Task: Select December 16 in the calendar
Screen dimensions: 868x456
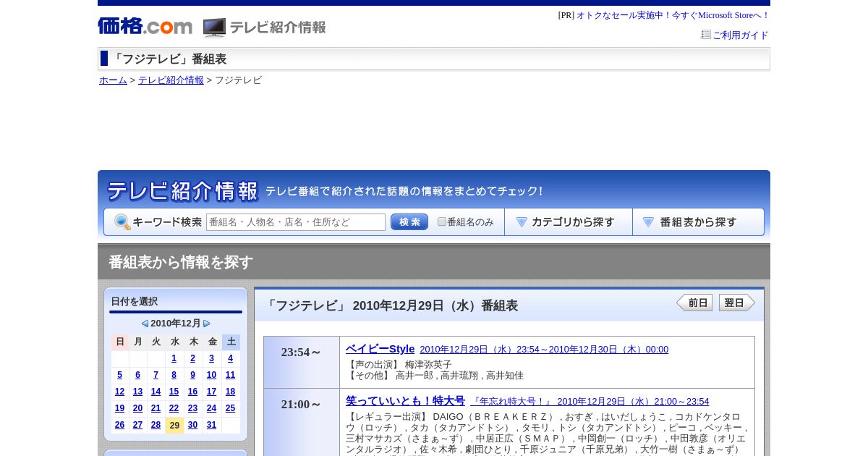Action: (x=192, y=392)
